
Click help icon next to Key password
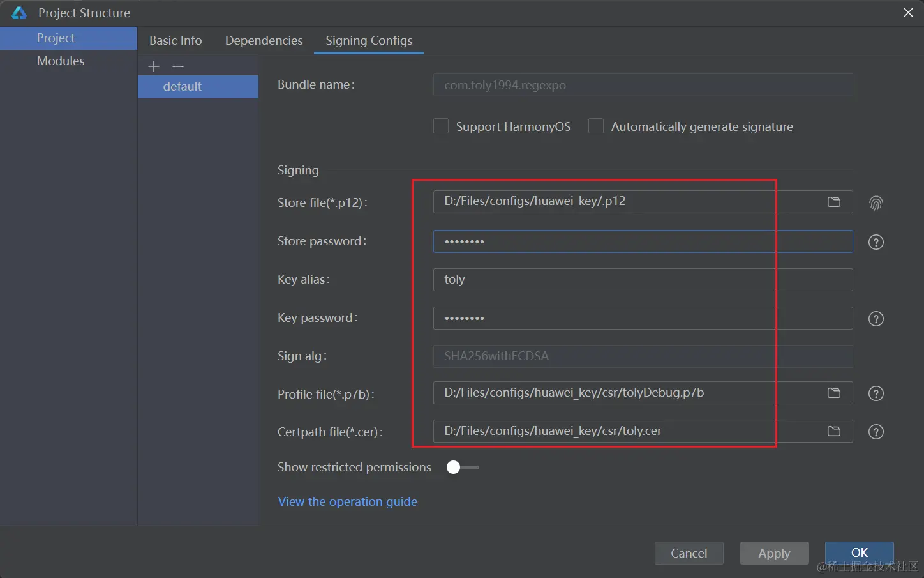coord(876,319)
